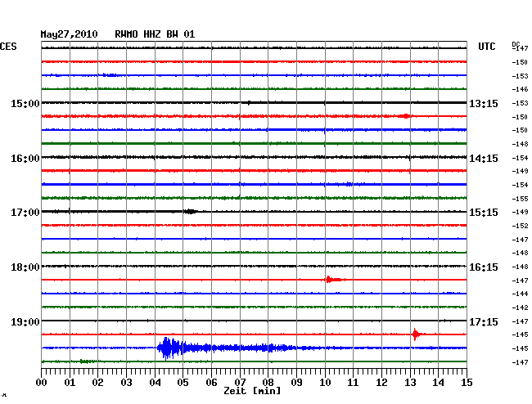
Task: Click the 17:15 UTC time label
Action: click(x=484, y=321)
